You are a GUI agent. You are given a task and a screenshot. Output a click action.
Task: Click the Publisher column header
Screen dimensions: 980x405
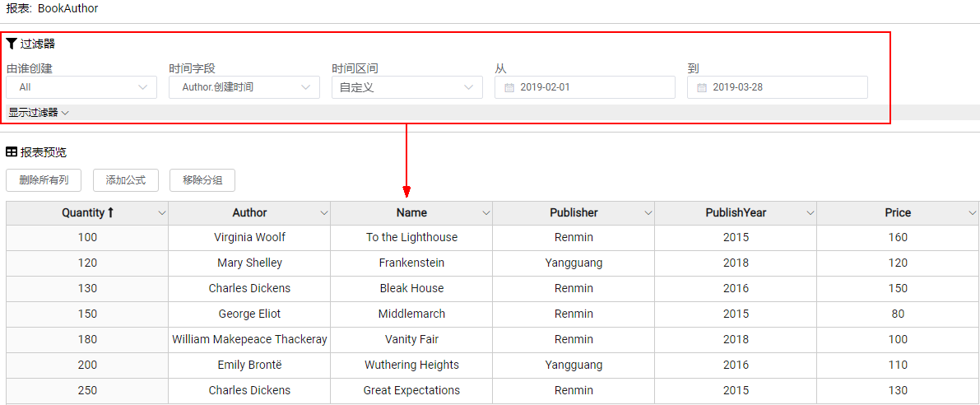tap(574, 212)
